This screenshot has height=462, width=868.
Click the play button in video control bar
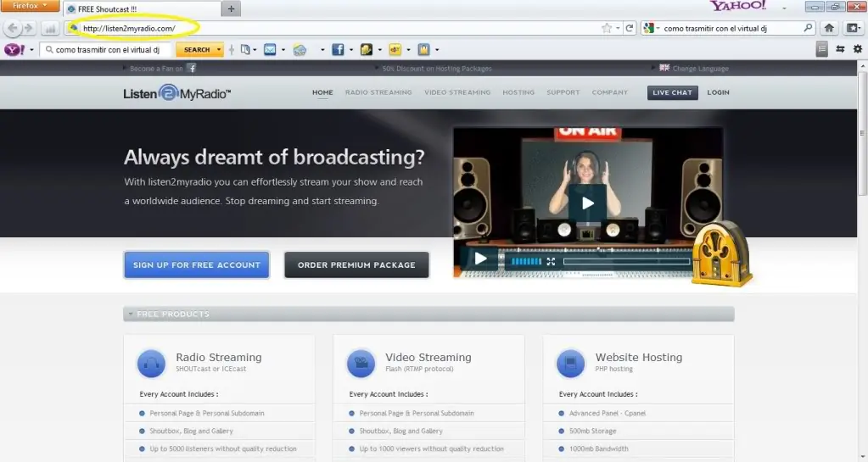[480, 259]
